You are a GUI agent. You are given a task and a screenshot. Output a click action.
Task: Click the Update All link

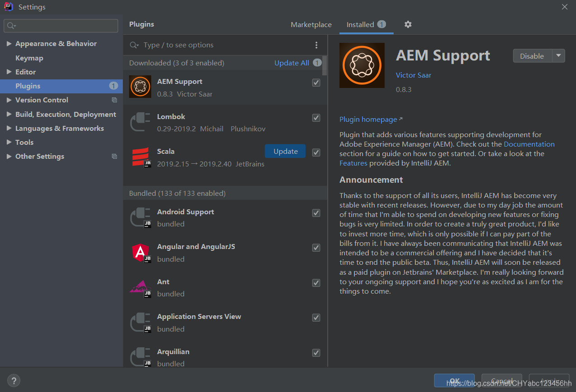click(292, 63)
